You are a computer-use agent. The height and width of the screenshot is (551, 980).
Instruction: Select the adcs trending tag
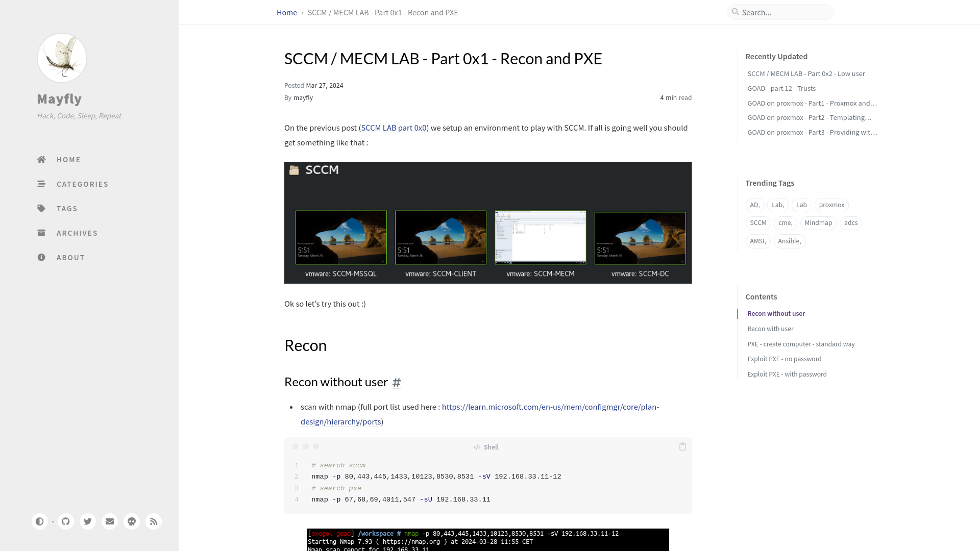click(851, 223)
